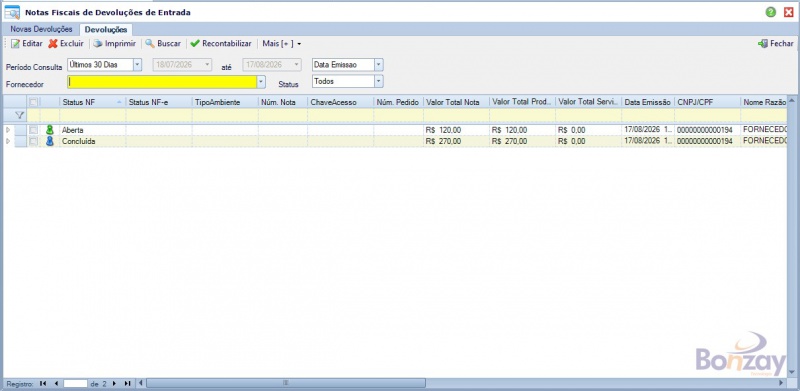Select the Devoluções tab
The width and height of the screenshot is (800, 391).
point(106,30)
